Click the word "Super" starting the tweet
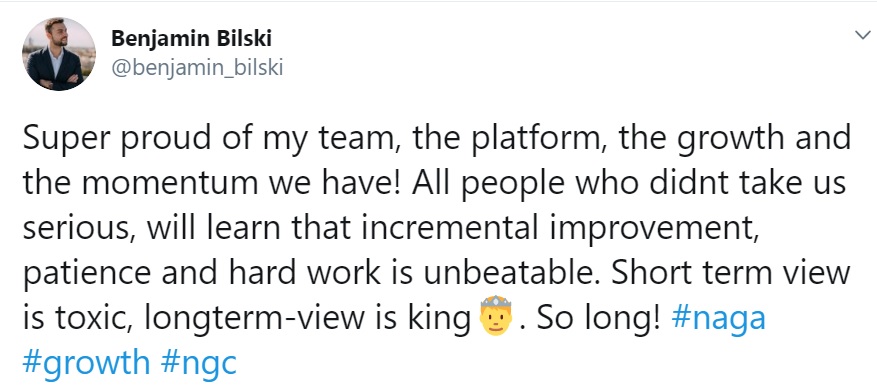Screen dimensions: 877x385 (67, 140)
